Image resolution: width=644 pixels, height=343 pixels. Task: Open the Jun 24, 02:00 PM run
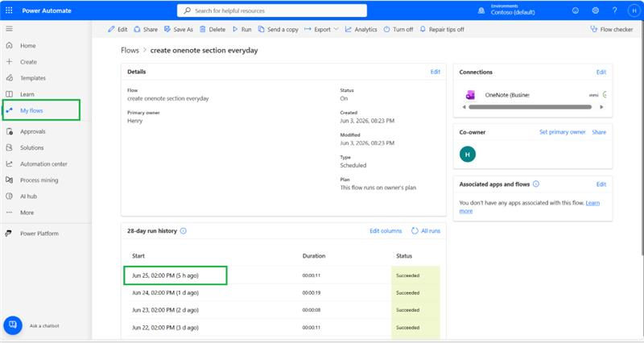tap(165, 293)
